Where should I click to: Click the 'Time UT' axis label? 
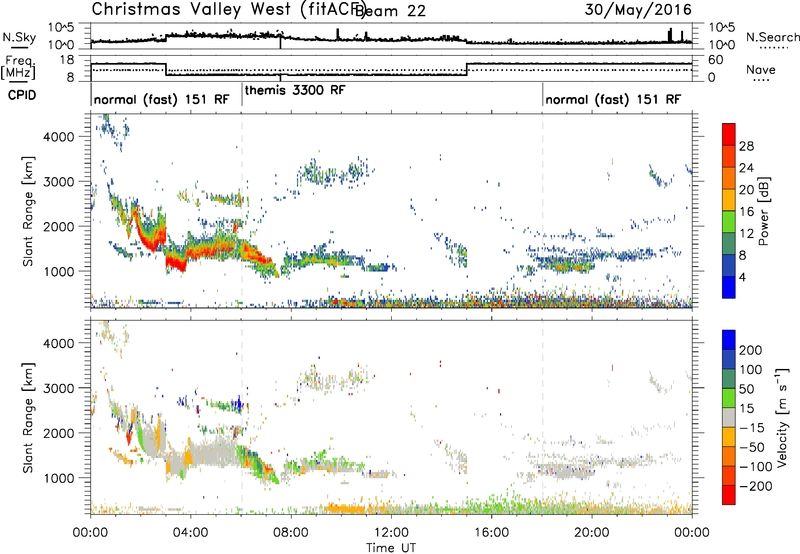coord(391,547)
